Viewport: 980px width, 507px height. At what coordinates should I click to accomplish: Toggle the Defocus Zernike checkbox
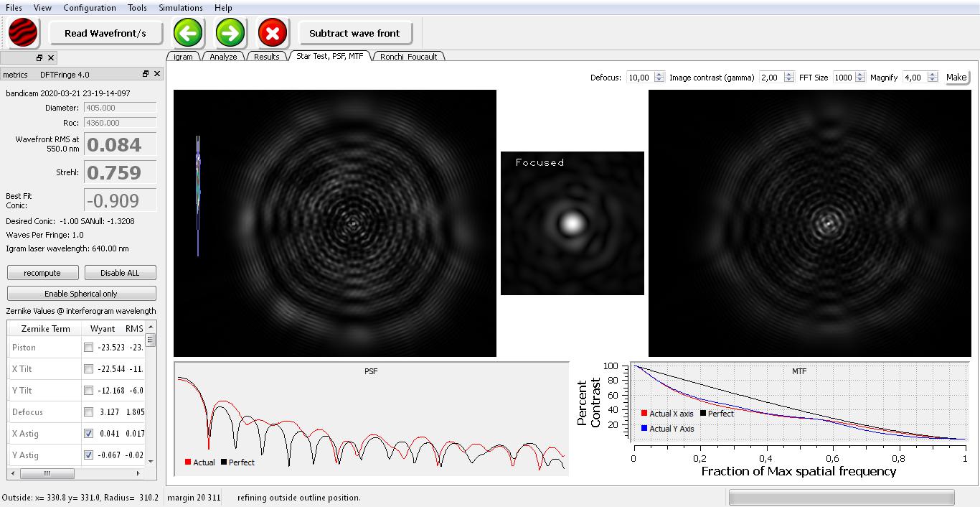click(88, 412)
